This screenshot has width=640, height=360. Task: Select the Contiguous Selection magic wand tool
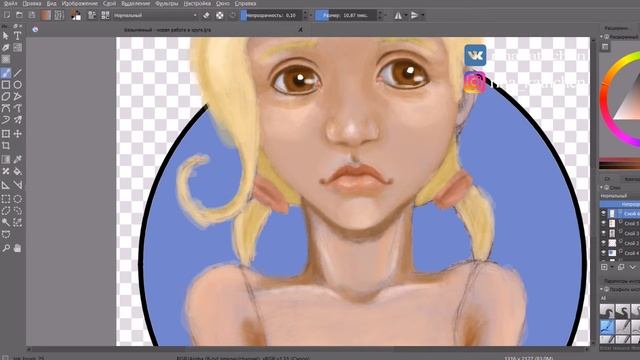click(x=6, y=222)
